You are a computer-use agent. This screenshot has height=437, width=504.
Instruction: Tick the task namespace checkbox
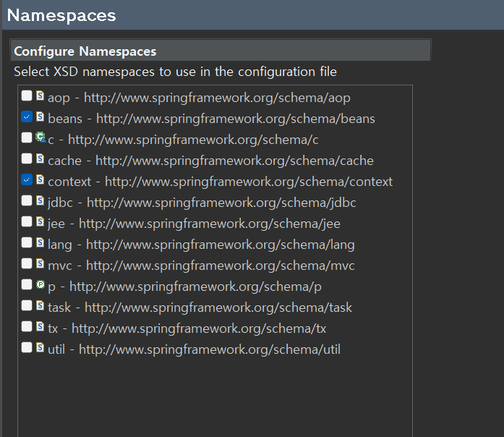click(x=27, y=305)
